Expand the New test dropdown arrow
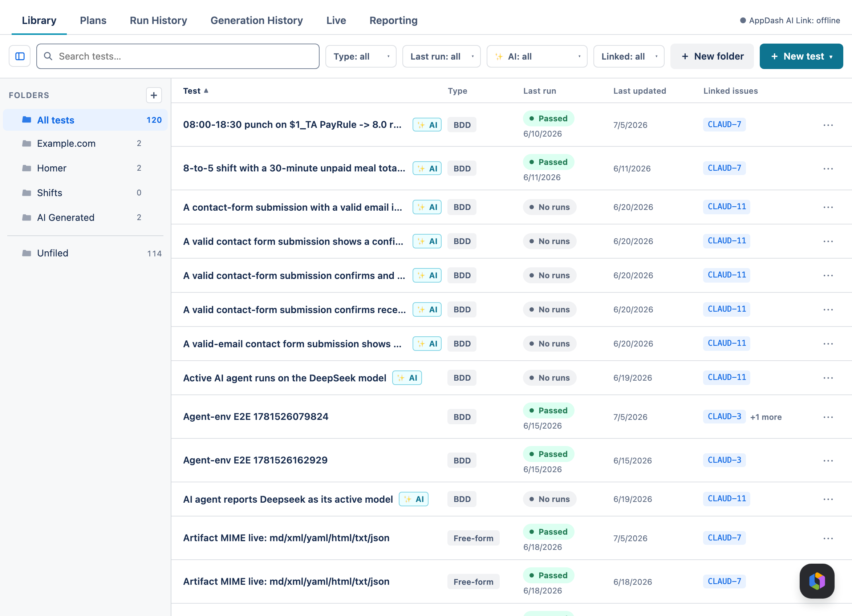The height and width of the screenshot is (616, 852). (831, 57)
